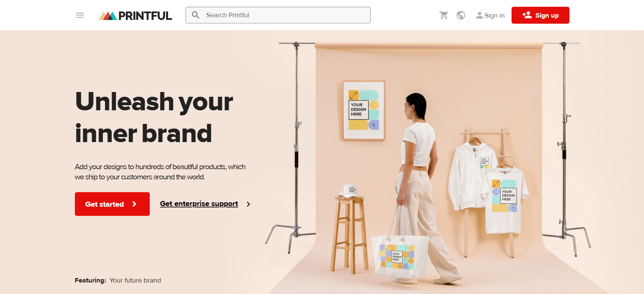Click the Printful mountain logo
Screen dimensions: 644x294
coord(108,16)
